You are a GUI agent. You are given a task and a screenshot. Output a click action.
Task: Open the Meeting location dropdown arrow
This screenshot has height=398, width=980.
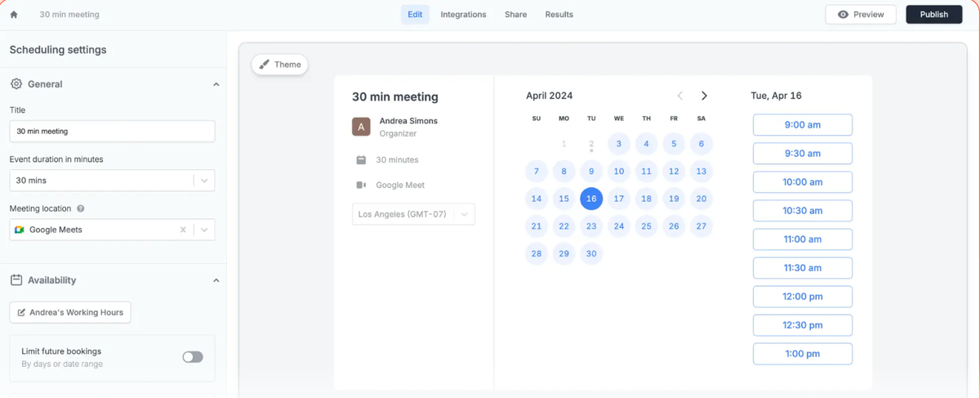pyautogui.click(x=204, y=230)
